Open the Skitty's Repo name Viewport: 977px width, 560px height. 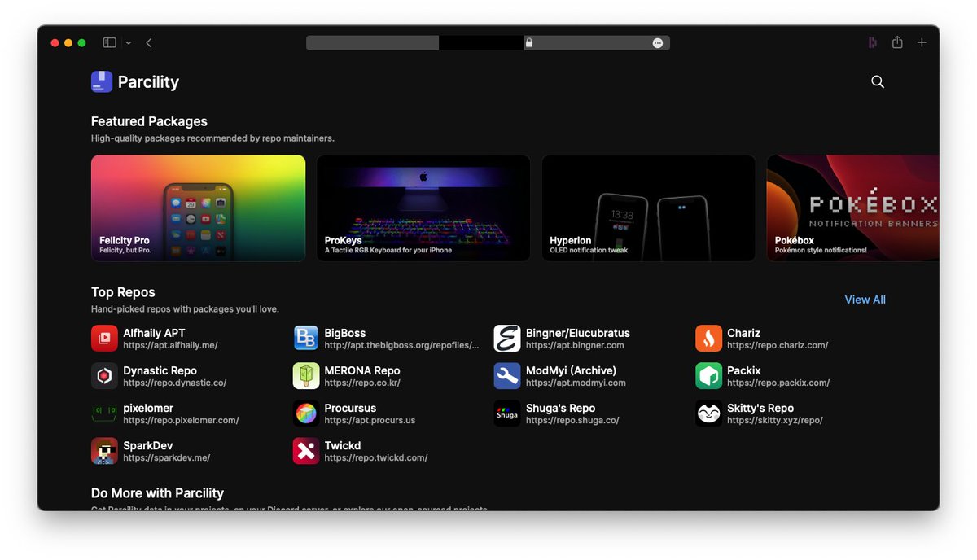pyautogui.click(x=760, y=408)
